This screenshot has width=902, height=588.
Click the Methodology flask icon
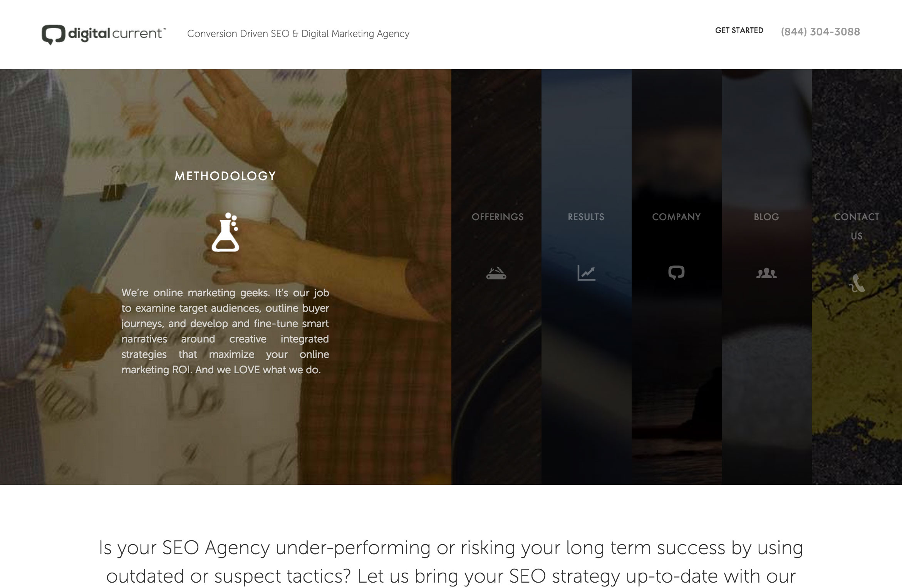tap(225, 232)
